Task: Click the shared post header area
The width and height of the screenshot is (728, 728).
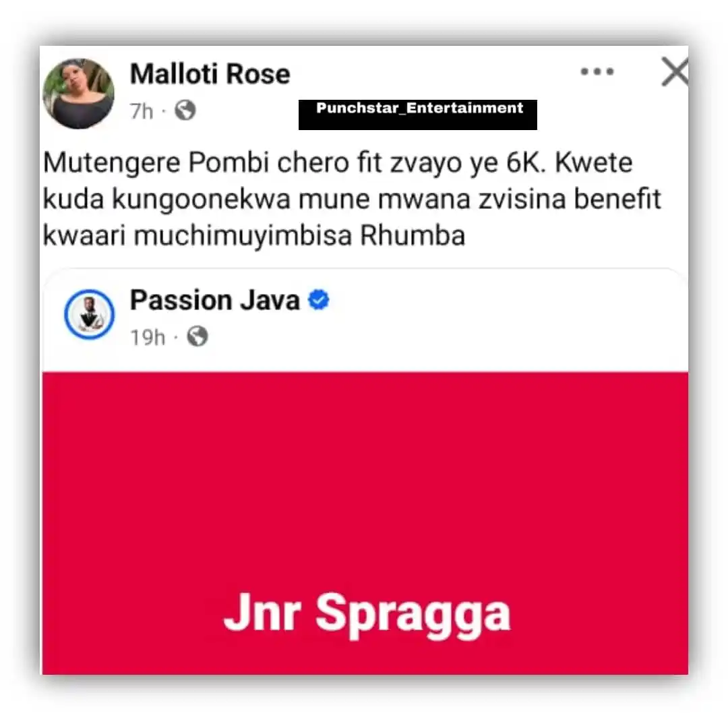Action: [x=365, y=320]
